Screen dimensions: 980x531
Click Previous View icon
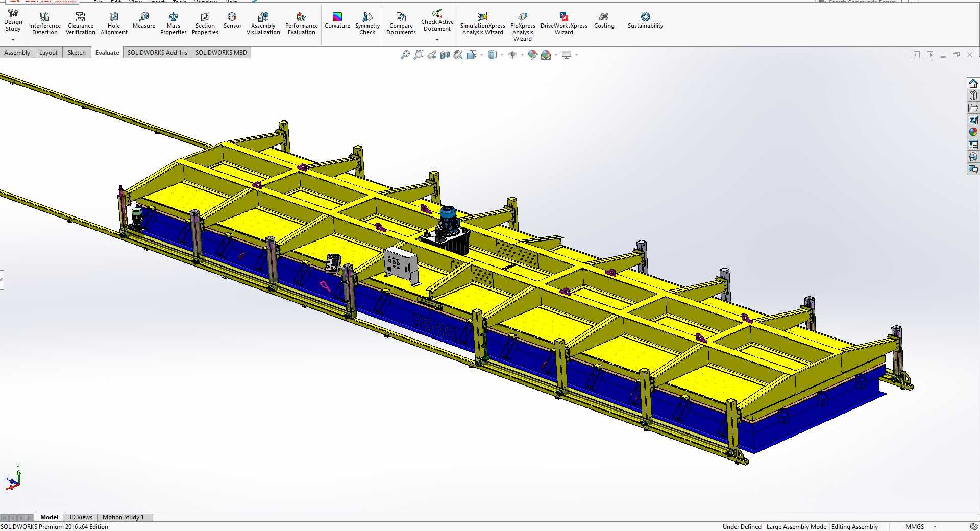[x=432, y=55]
